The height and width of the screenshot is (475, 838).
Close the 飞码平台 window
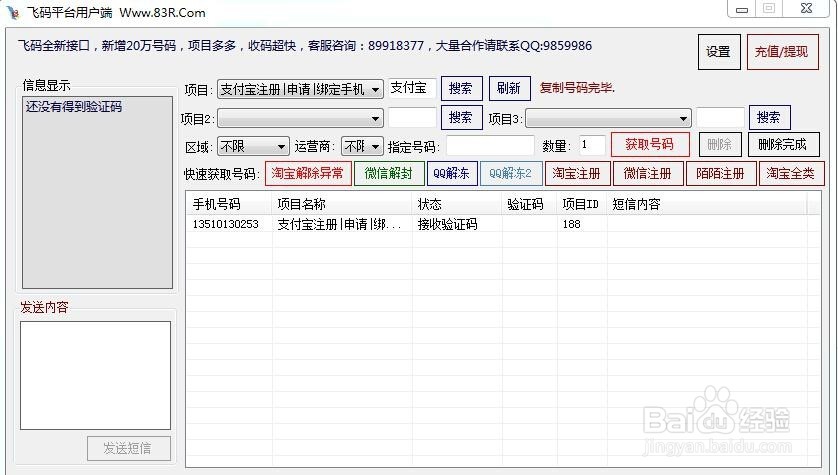coord(806,9)
